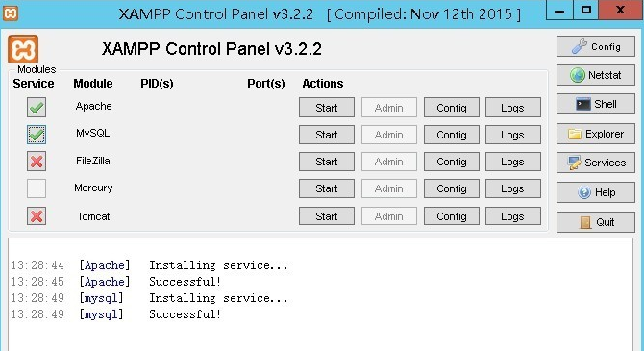This screenshot has height=351, width=644.
Task: Click the empty Mercury service box
Action: (37, 188)
